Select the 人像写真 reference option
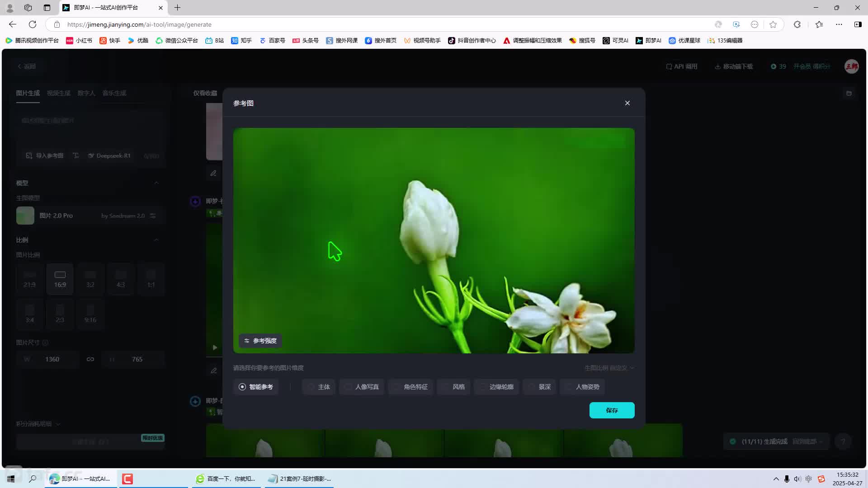This screenshot has width=868, height=488. [362, 387]
